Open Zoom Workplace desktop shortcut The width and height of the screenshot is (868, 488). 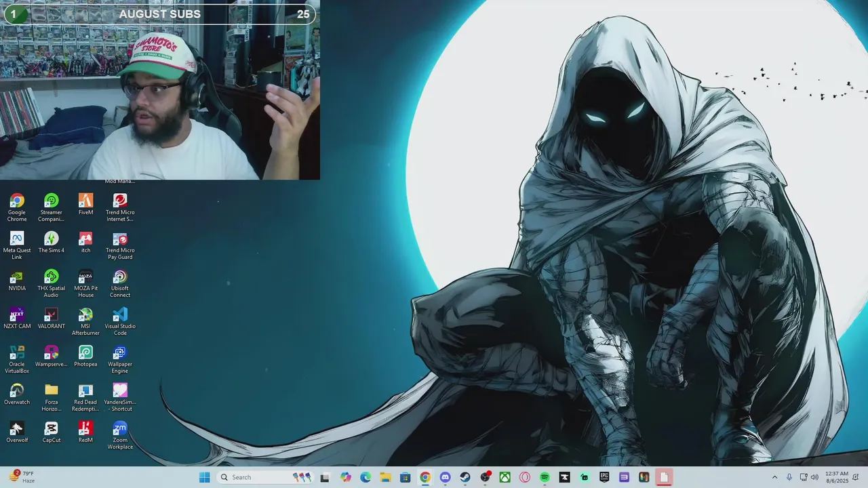tap(120, 435)
